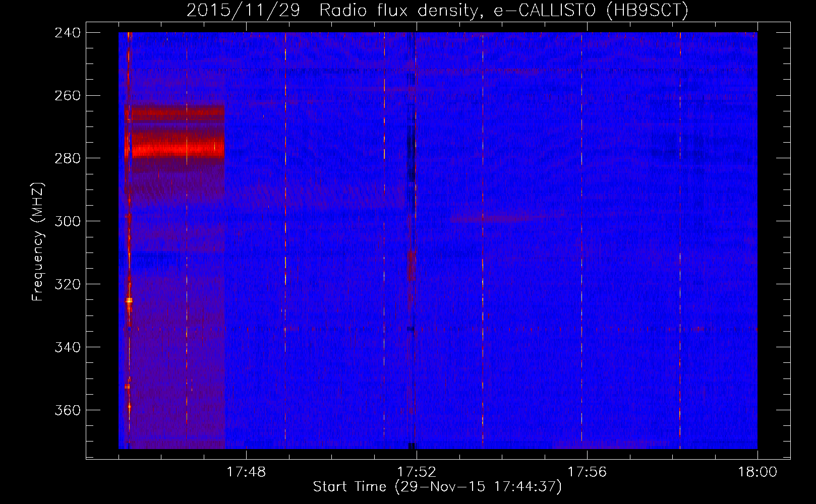Image resolution: width=816 pixels, height=504 pixels.
Task: Click the 18:00 time tick label
Action: [x=757, y=472]
